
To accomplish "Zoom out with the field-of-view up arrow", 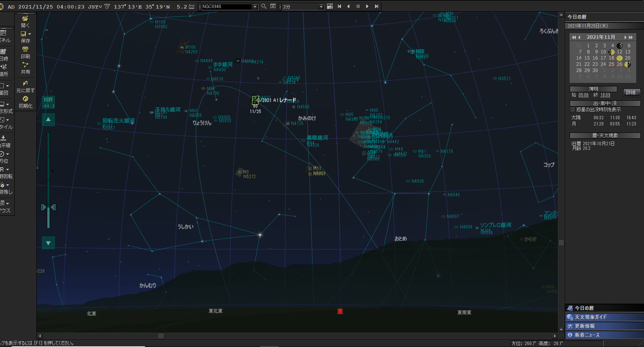I will (x=48, y=120).
